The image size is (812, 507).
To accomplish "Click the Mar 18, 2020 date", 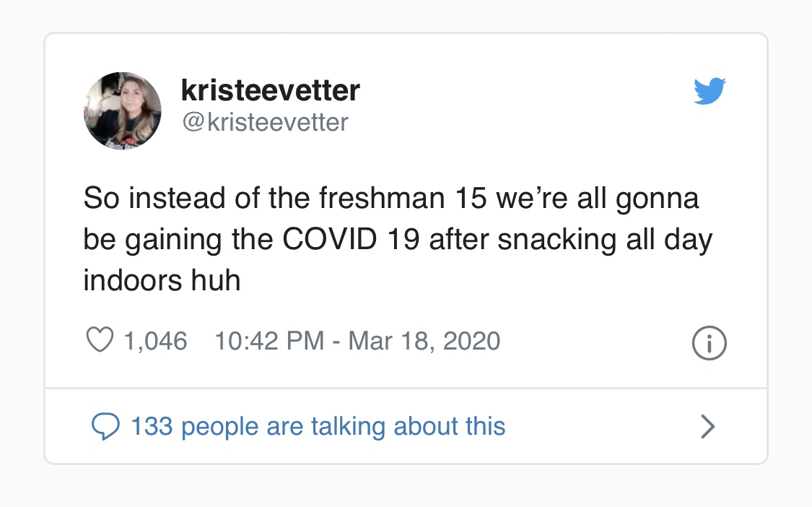I will [x=424, y=341].
